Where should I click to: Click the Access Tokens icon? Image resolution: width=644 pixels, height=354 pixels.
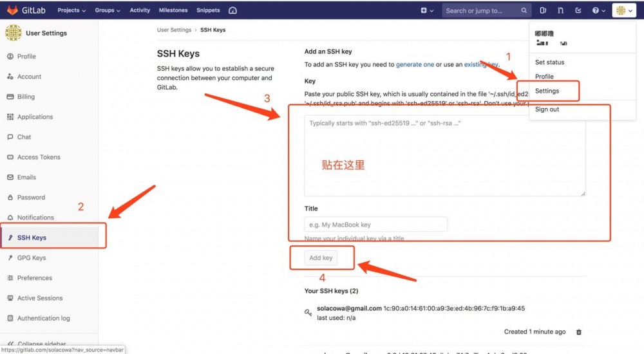click(x=10, y=157)
